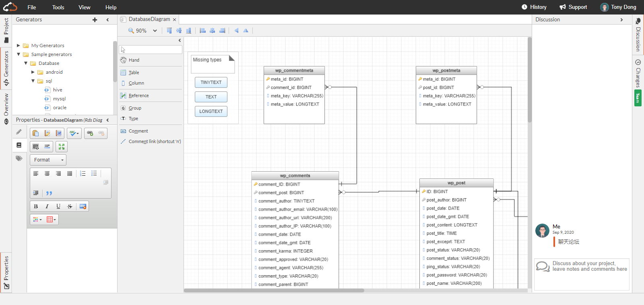Select the Comment tool in palette
The height and width of the screenshot is (305, 644).
tap(138, 131)
